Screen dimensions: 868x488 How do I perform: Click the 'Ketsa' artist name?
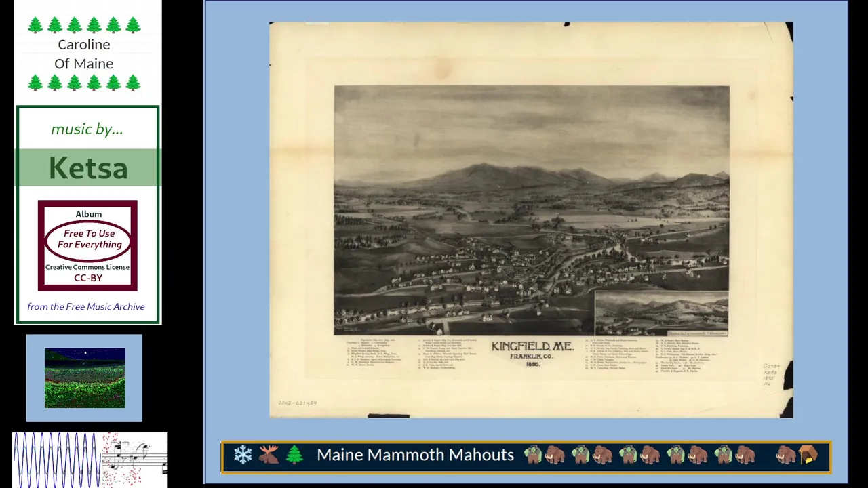(88, 167)
